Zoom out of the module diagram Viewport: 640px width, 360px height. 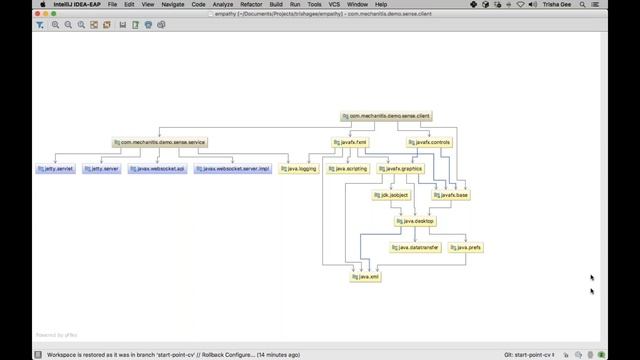click(68, 25)
